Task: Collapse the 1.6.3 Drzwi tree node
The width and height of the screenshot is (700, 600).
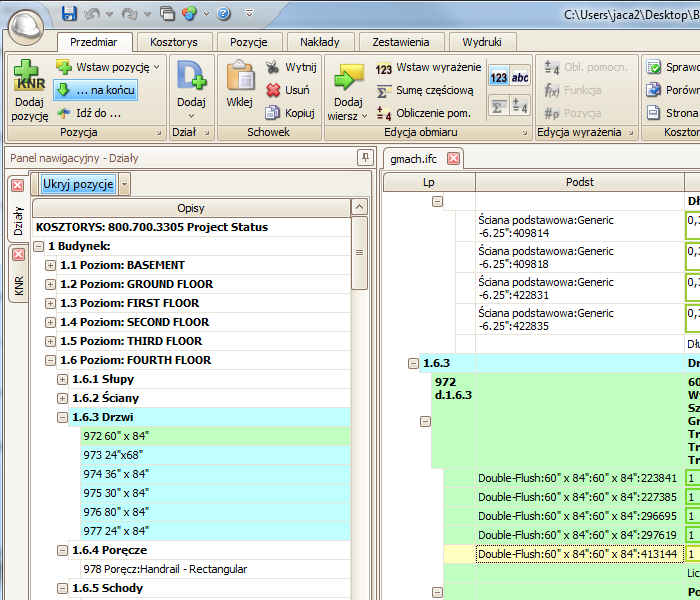Action: click(62, 417)
